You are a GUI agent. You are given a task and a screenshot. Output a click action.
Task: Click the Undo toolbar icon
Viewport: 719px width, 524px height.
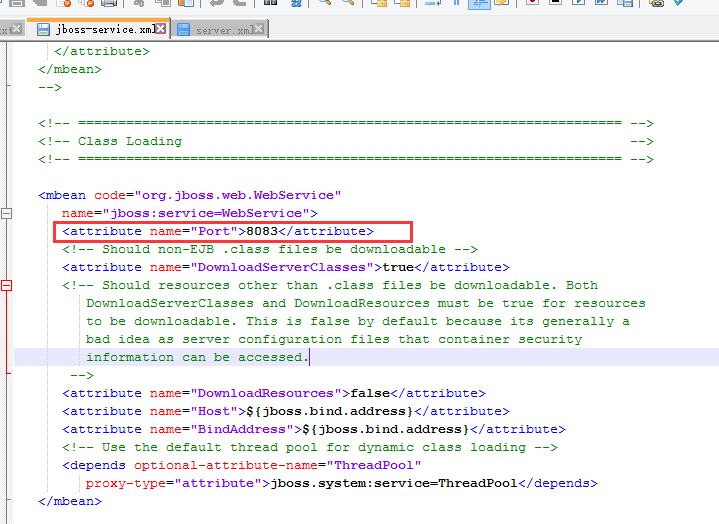tap(216, 3)
